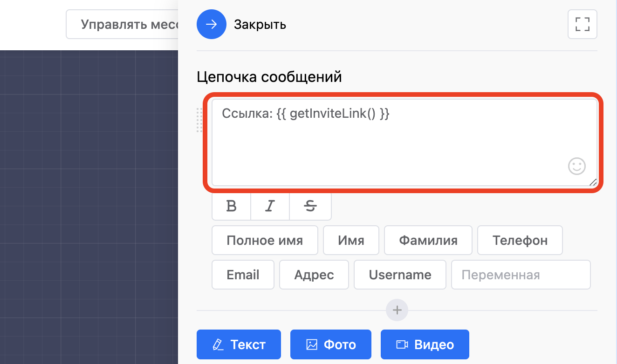Image resolution: width=617 pixels, height=364 pixels.
Task: Click the plus icon to add a message
Action: click(397, 310)
